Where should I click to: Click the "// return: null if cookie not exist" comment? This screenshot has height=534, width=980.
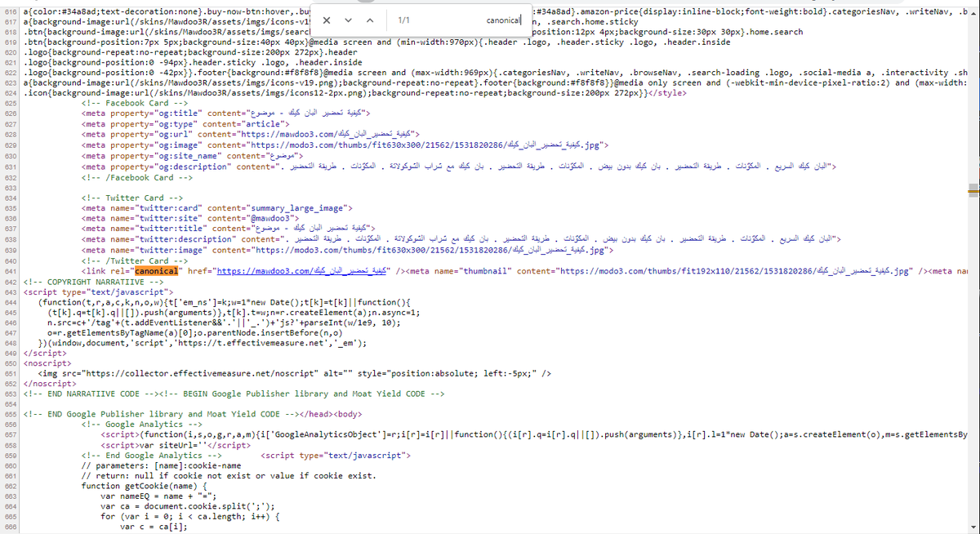coord(229,475)
